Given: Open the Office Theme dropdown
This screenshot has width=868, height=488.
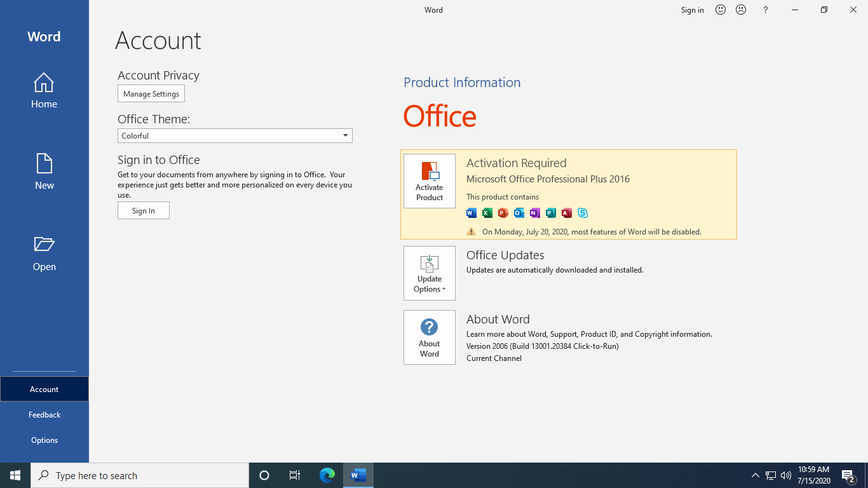Looking at the screenshot, I should pos(235,135).
